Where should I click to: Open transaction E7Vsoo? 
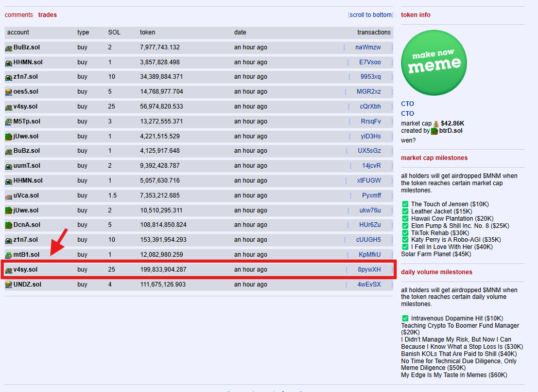pos(370,62)
